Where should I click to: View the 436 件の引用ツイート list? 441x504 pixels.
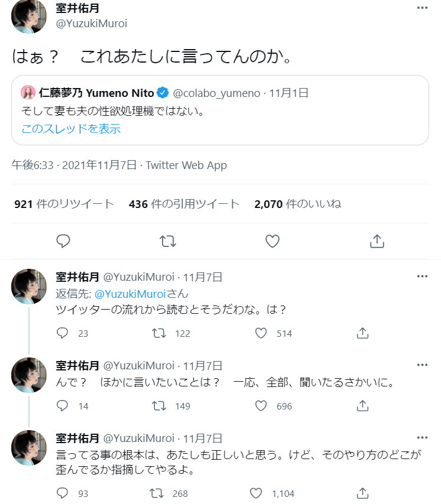(x=184, y=204)
